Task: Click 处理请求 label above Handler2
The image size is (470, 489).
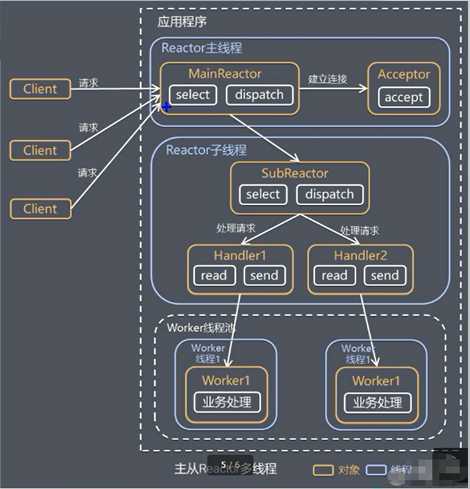Action: (360, 230)
